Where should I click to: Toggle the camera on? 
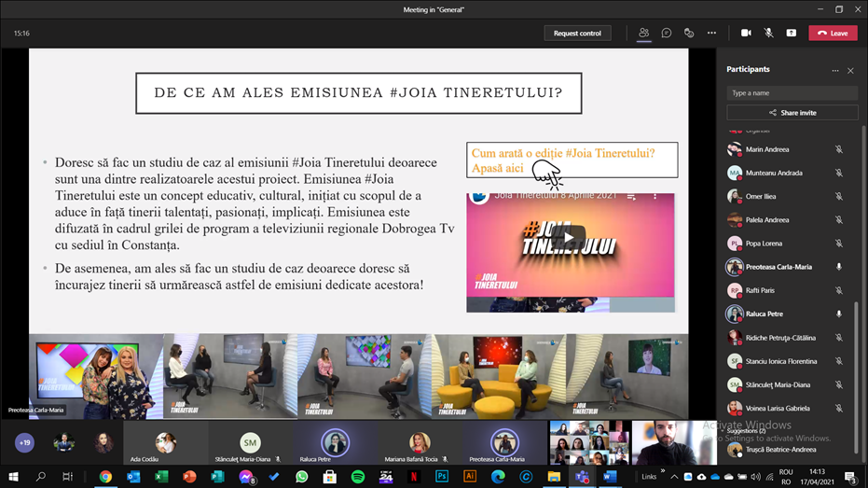coord(746,33)
